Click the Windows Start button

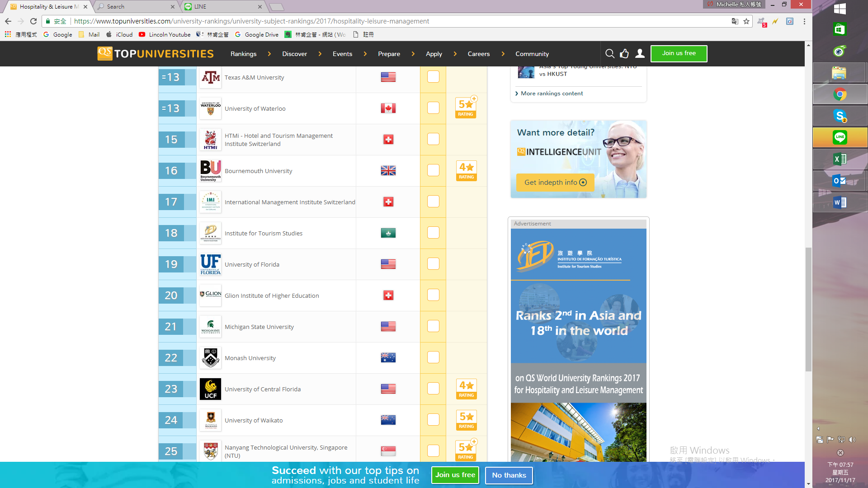pos(840,9)
